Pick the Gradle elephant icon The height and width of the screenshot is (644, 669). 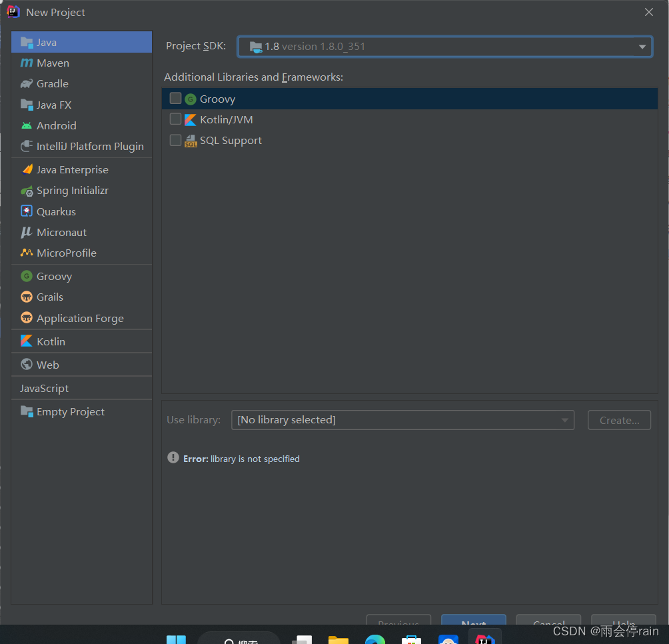click(x=27, y=83)
